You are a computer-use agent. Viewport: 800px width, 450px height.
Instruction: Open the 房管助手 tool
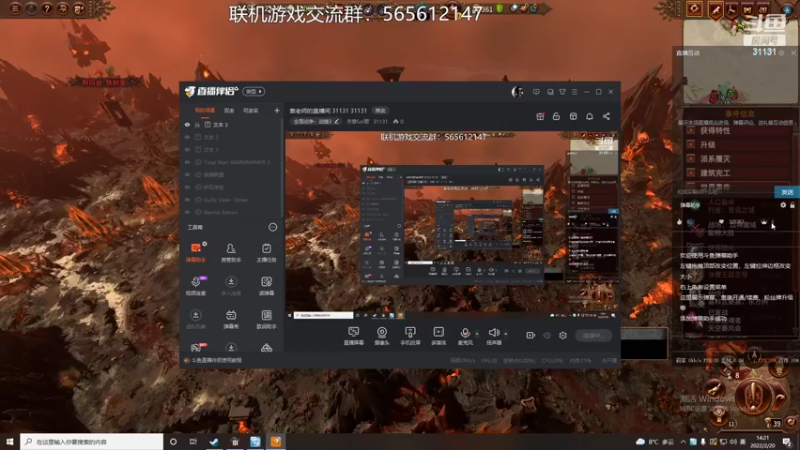[231, 252]
